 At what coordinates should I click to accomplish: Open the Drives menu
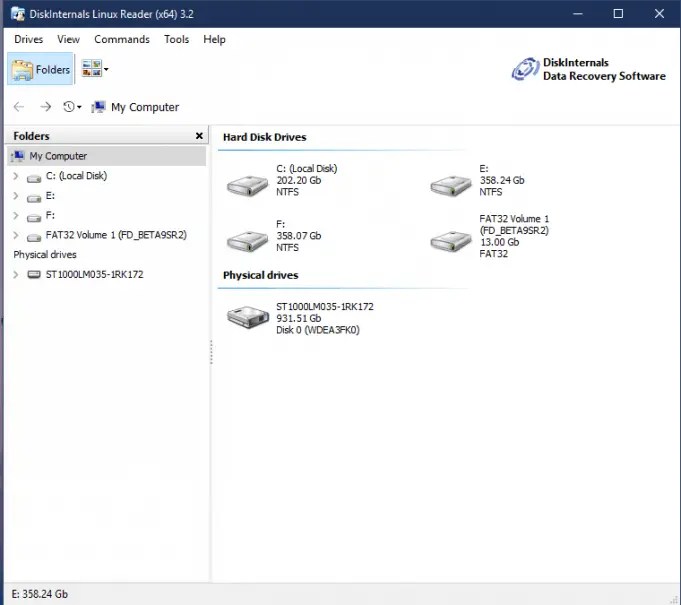(29, 39)
